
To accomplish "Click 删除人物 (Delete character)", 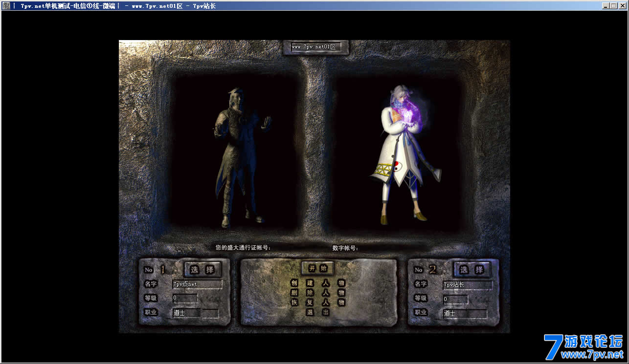I will coord(318,293).
